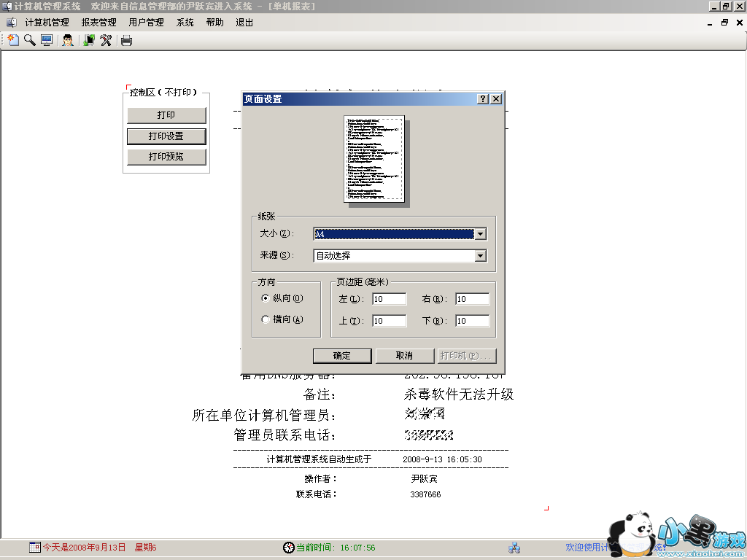
Task: Open the paper size 大小 dropdown
Action: coord(480,234)
